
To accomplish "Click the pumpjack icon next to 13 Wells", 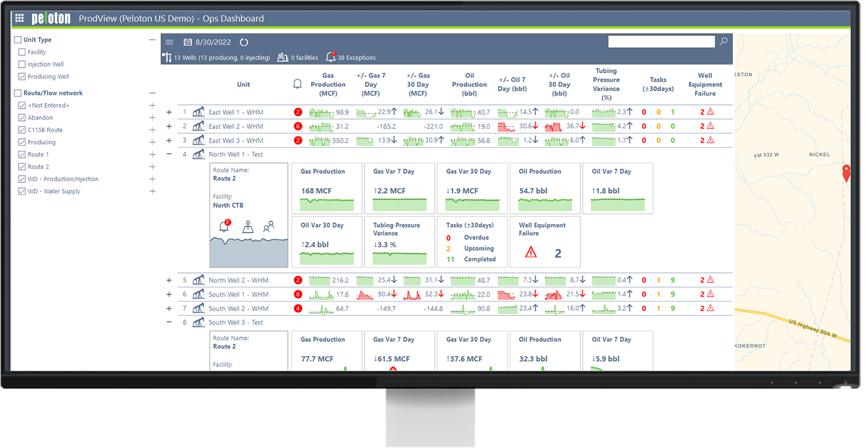I will tap(167, 56).
